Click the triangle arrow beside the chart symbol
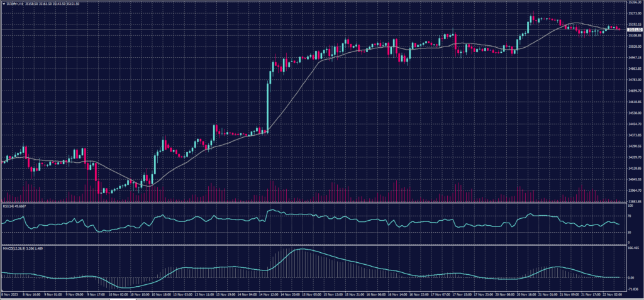This screenshot has height=300, width=644. tap(3, 3)
